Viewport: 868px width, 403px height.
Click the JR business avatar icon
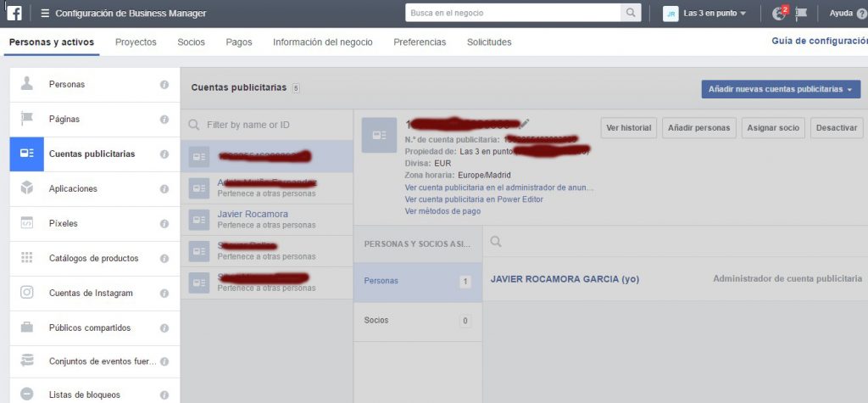tap(670, 14)
